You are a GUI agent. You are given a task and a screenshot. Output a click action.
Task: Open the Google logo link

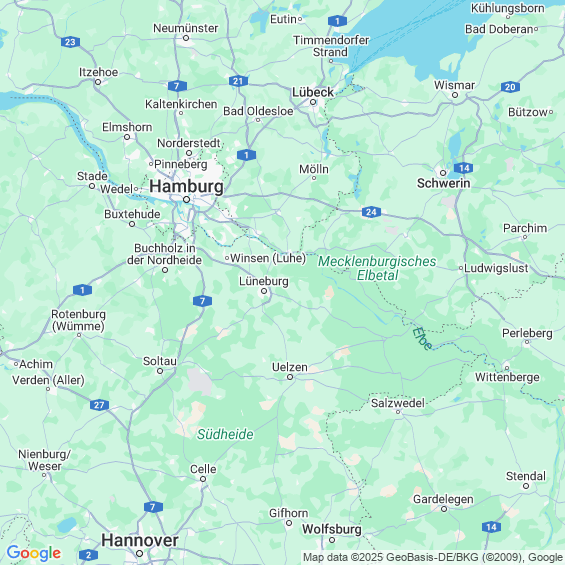click(34, 553)
